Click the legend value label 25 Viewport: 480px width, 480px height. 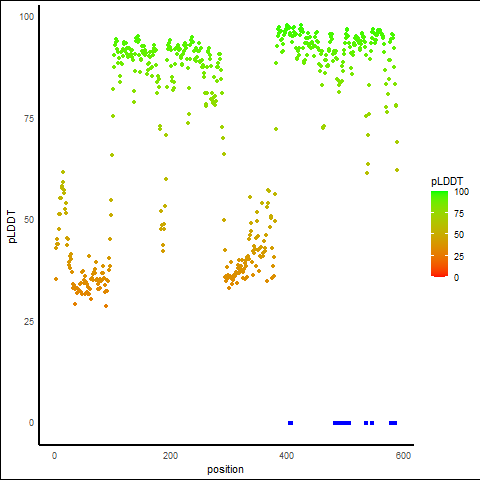point(459,256)
